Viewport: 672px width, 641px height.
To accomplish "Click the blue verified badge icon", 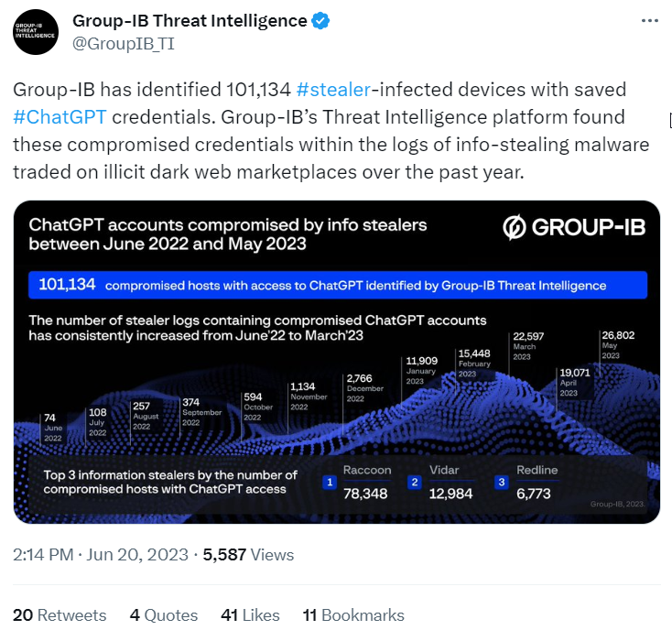I will 320,20.
